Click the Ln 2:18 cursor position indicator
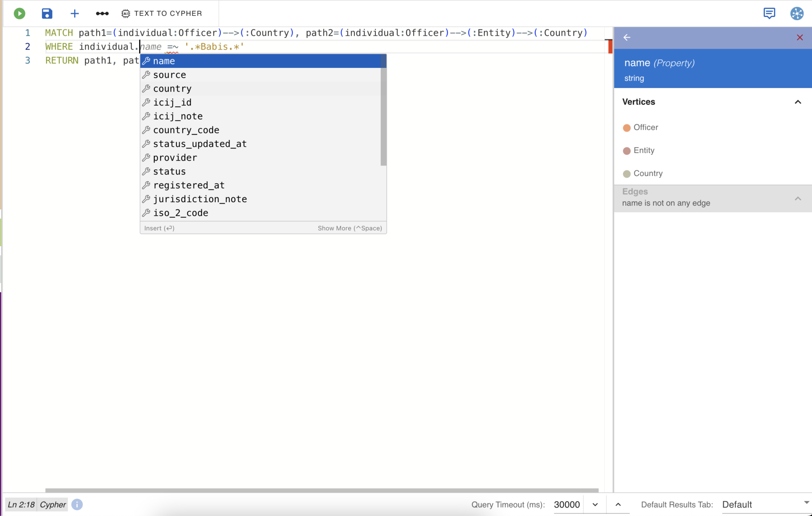Viewport: 812px width, 516px height. tap(21, 504)
